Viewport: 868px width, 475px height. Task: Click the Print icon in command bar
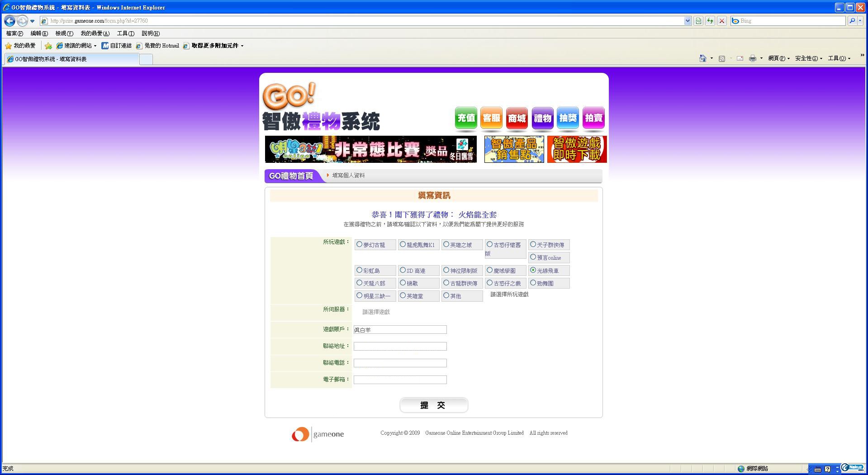point(753,58)
